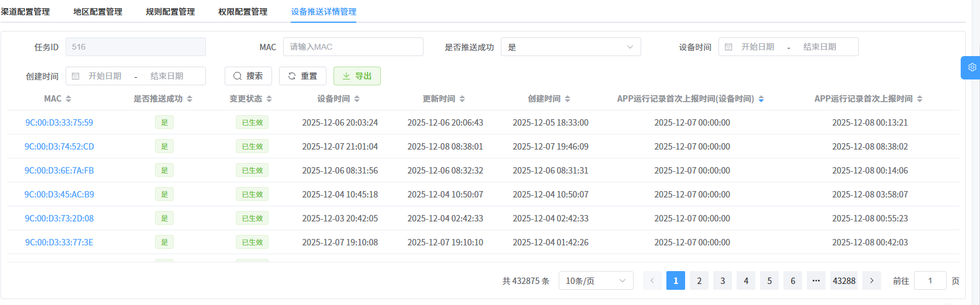The height and width of the screenshot is (305, 980).
Task: Open MAC link 9C:00:D3:33:75:59
Action: click(59, 123)
